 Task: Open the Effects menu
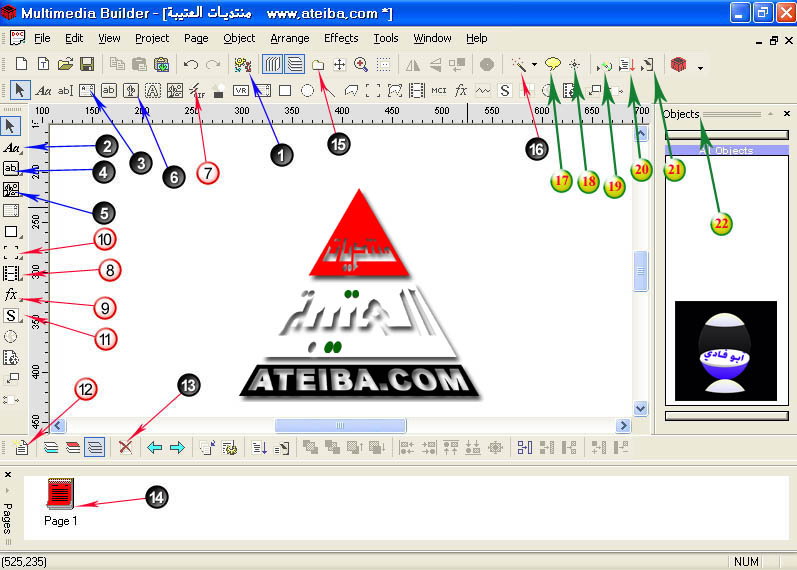[341, 38]
